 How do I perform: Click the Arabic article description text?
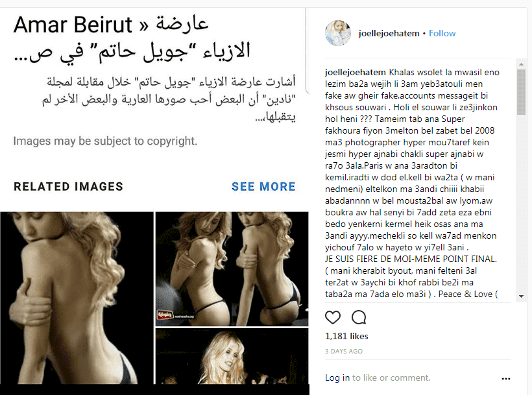coord(169,99)
